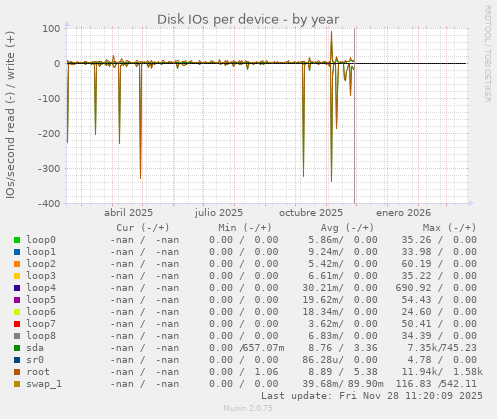Click the swap_1 max value 116.83
The height and width of the screenshot is (419, 497).
(x=413, y=384)
